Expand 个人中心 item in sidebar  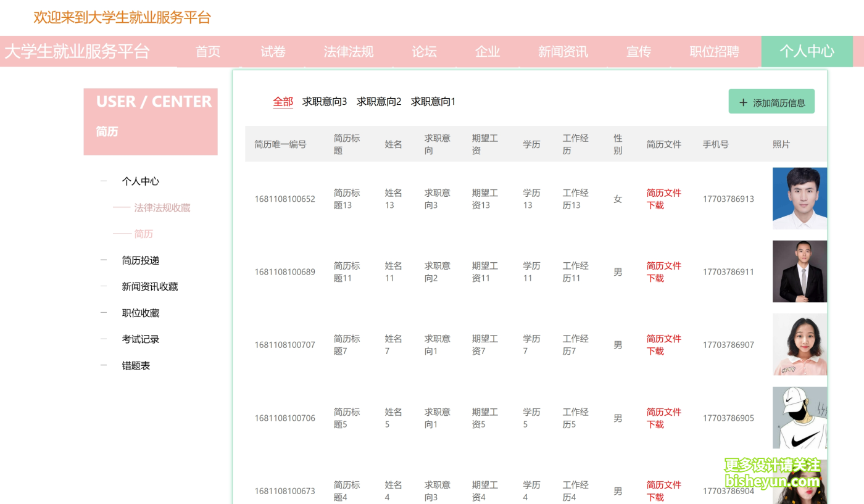(140, 181)
